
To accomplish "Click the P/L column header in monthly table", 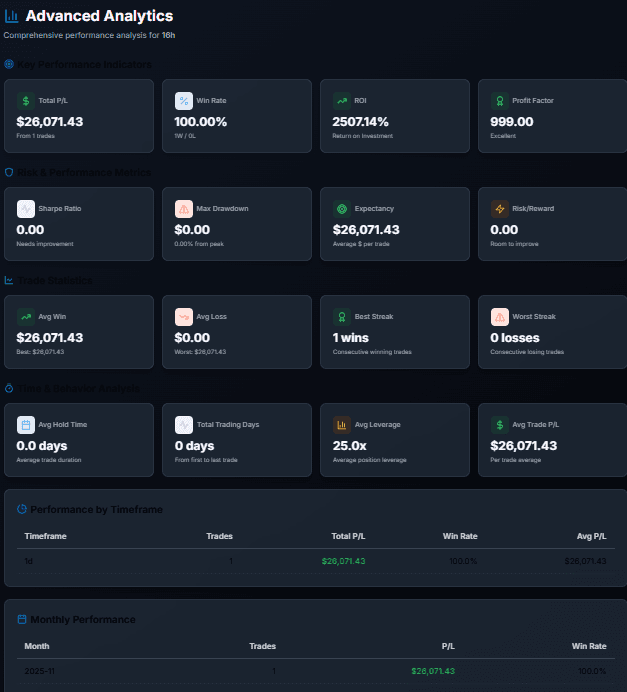I will (448, 646).
